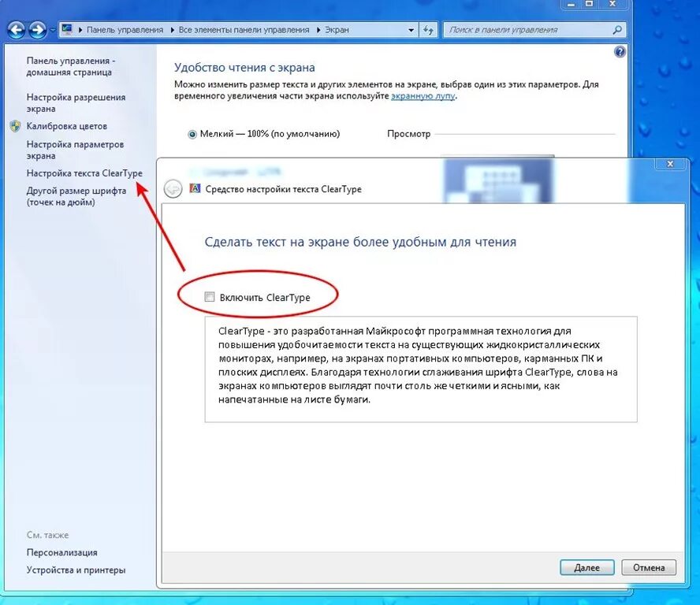
Task: Click the Control Panel icon in address bar
Action: coord(68,29)
